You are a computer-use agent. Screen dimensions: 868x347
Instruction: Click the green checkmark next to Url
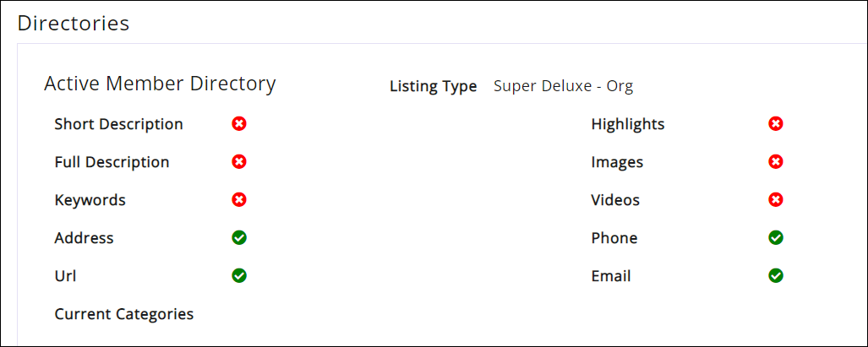tap(239, 276)
